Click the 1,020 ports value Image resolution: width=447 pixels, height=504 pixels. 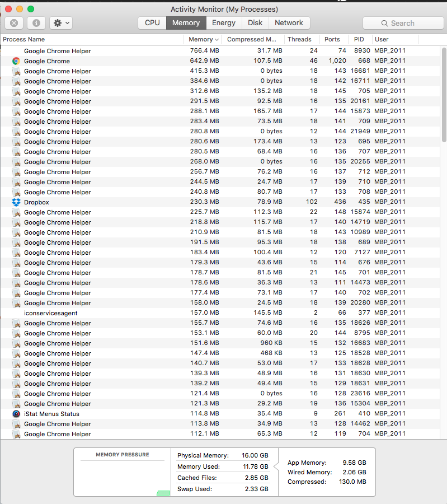[x=337, y=60]
